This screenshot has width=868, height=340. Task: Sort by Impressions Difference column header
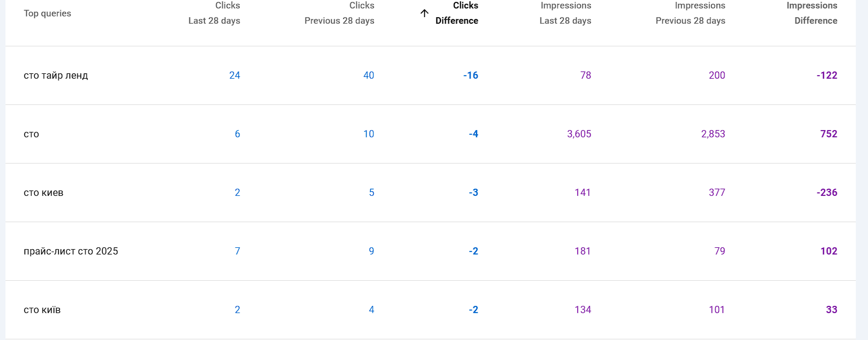(812, 13)
